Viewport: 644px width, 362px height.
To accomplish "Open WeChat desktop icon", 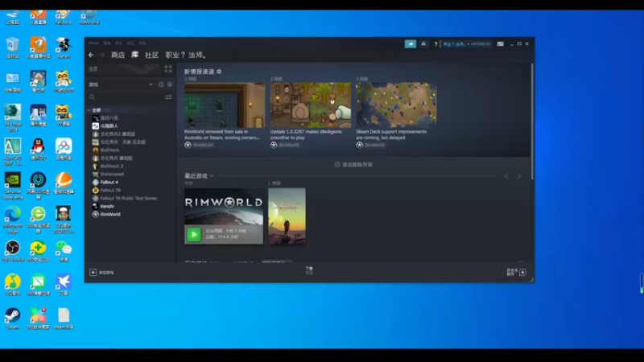I will (x=64, y=251).
